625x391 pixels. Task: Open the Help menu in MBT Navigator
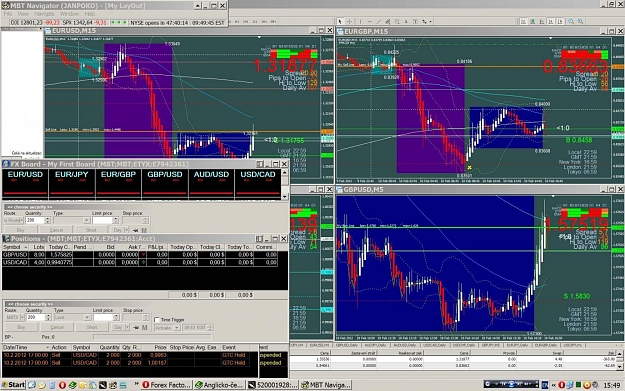pos(90,14)
